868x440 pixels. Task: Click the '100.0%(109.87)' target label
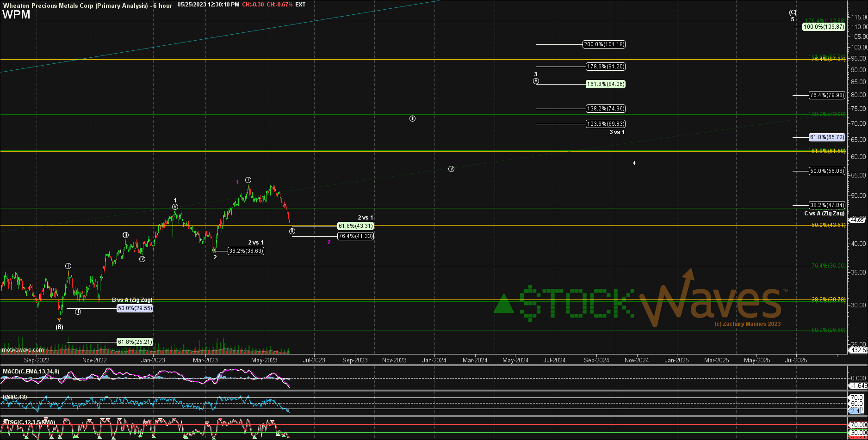(x=824, y=27)
